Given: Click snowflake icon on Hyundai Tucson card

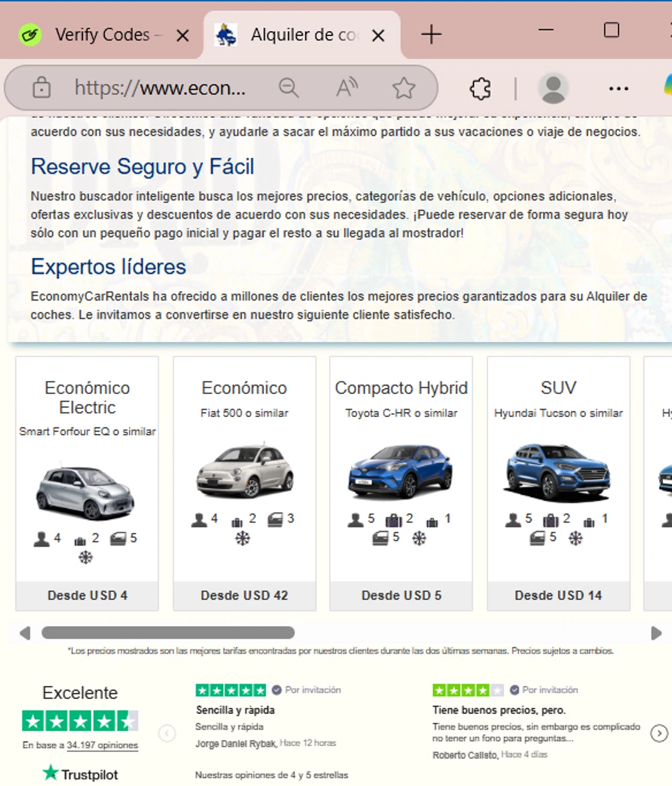Looking at the screenshot, I should click(x=576, y=538).
